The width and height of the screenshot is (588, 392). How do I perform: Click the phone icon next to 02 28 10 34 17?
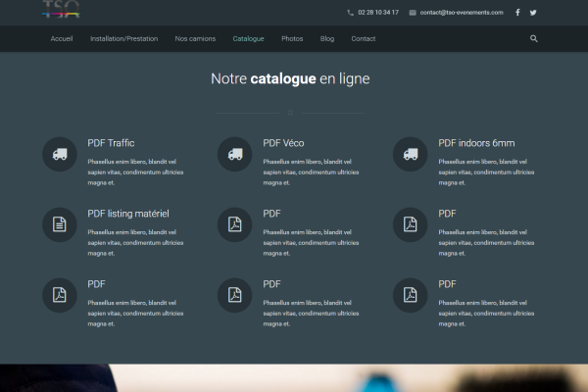coord(351,13)
